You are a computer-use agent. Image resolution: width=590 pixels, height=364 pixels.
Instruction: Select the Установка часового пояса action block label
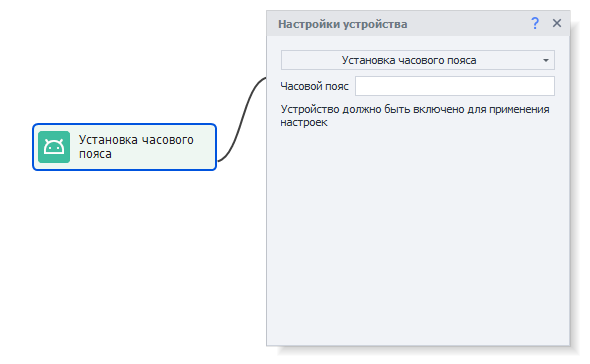point(136,147)
